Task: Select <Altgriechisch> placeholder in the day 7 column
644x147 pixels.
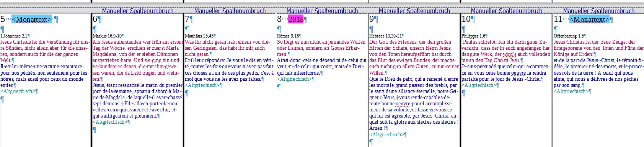Action: coord(202,85)
